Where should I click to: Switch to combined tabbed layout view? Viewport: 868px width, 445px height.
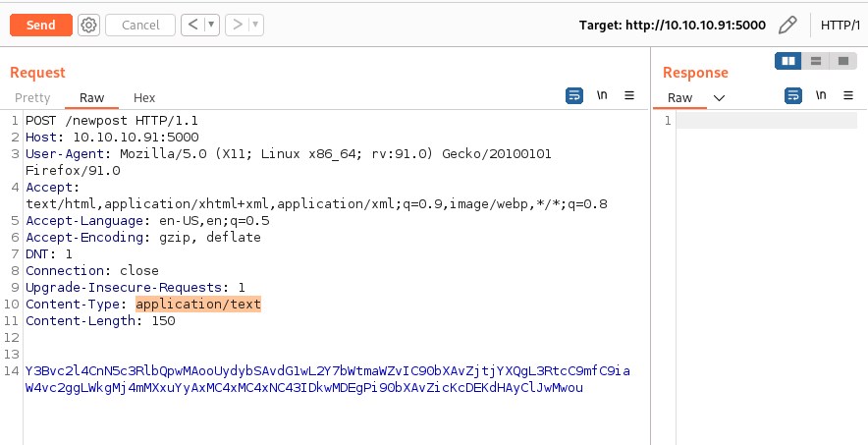point(842,61)
